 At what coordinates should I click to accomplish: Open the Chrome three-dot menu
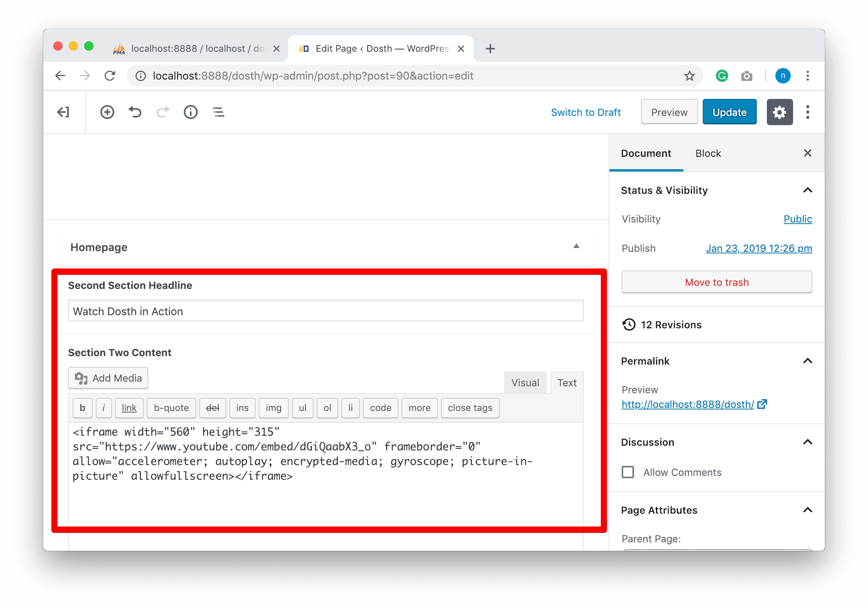(x=808, y=76)
